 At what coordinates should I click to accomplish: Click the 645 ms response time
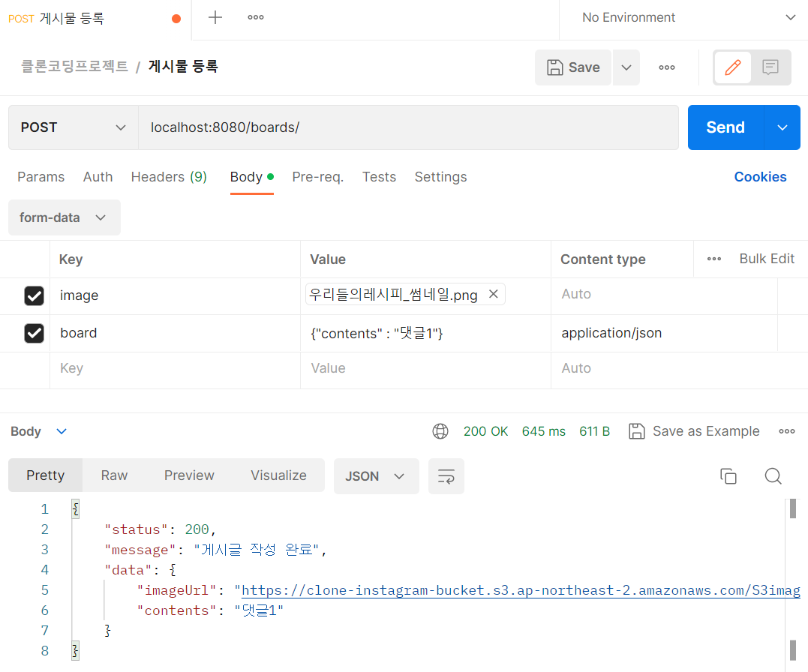point(544,431)
